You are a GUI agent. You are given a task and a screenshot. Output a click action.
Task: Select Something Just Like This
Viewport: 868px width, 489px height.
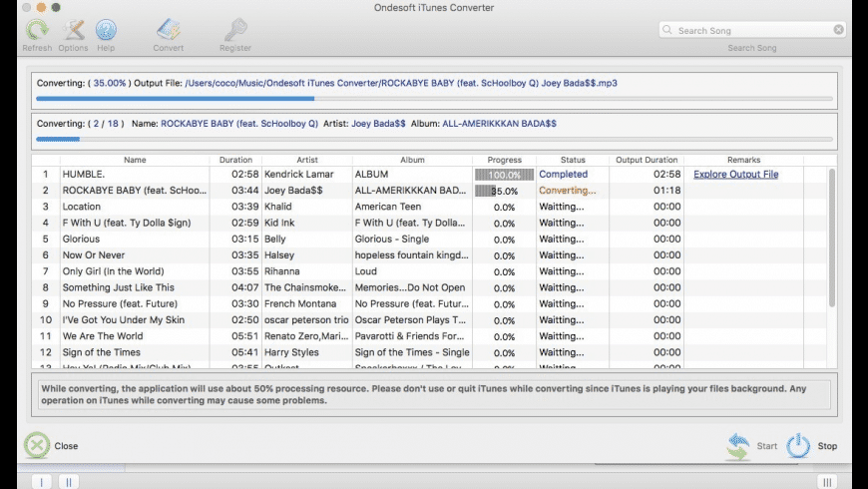118,287
